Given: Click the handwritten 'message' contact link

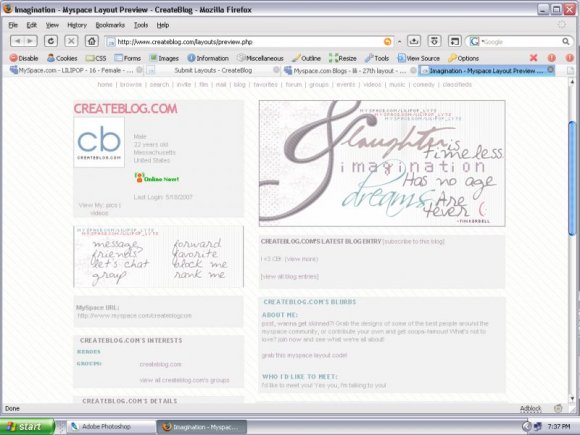Looking at the screenshot, I should 117,244.
